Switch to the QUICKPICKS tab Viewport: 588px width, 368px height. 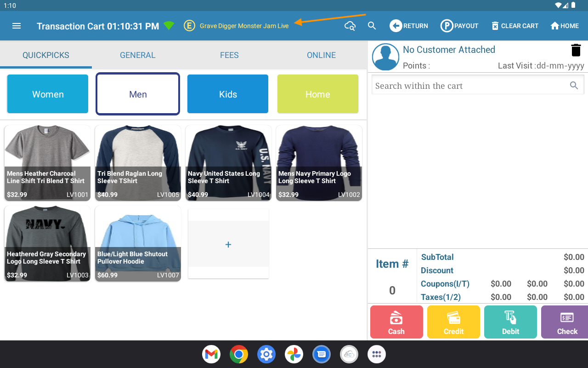click(x=46, y=55)
